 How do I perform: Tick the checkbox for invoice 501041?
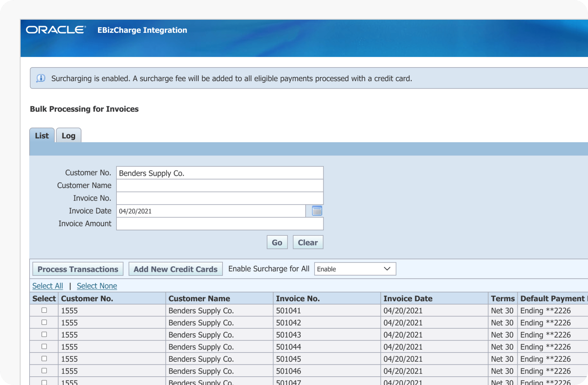tap(44, 310)
